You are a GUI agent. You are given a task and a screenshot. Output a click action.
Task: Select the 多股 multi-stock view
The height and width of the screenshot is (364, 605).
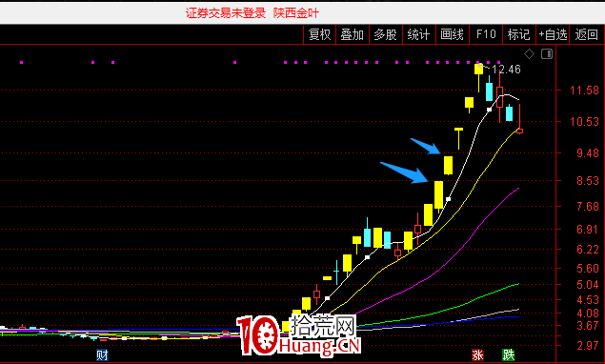point(386,34)
